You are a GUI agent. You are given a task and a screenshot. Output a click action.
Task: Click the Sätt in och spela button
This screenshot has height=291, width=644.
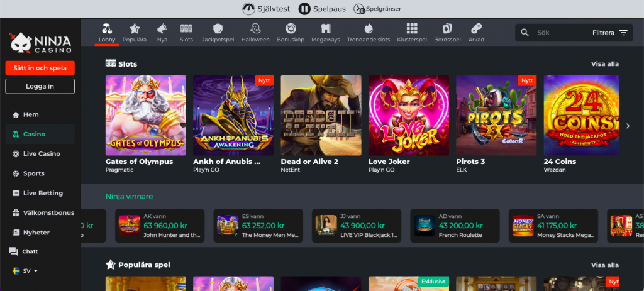coord(40,68)
